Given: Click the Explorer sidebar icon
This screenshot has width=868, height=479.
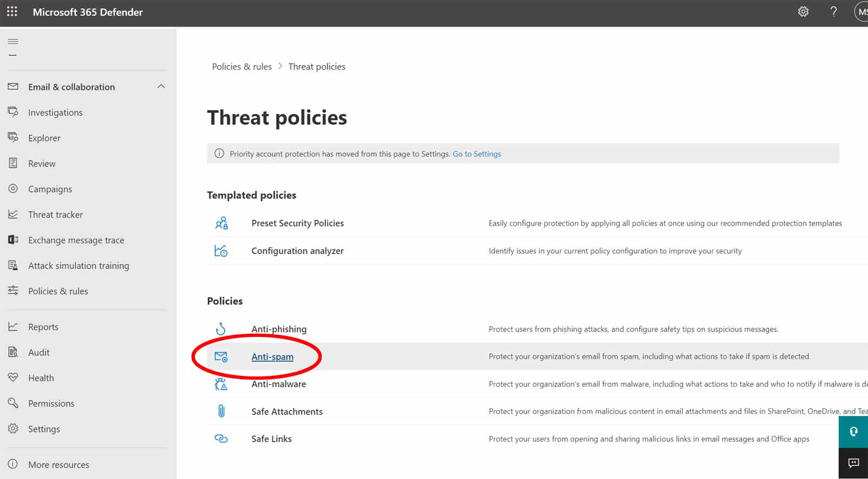Looking at the screenshot, I should (13, 137).
